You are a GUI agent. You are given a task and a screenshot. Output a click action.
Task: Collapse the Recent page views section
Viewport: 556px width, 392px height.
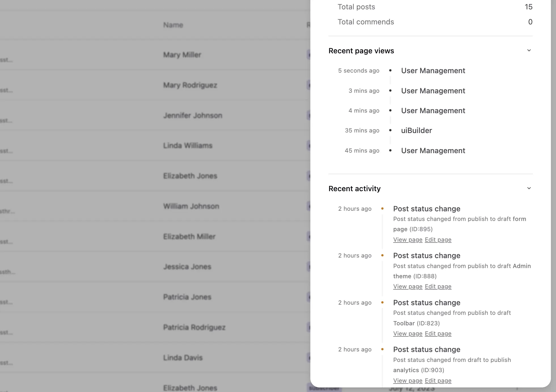pos(529,50)
